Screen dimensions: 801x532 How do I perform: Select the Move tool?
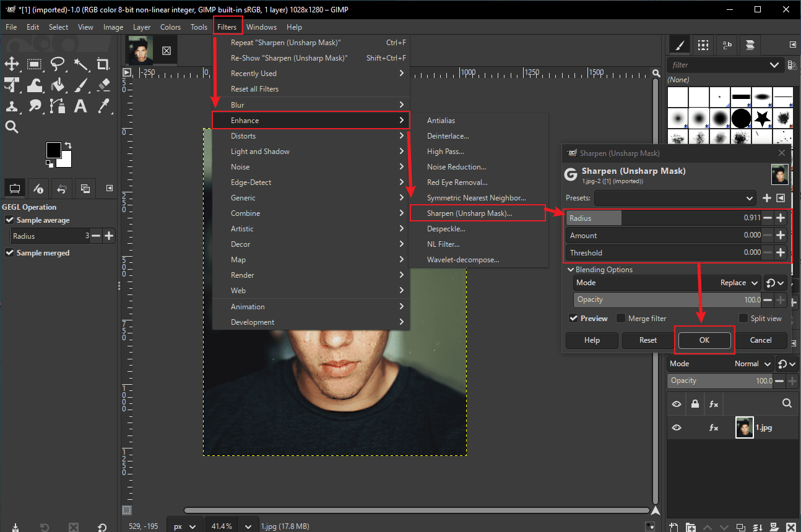tap(12, 64)
